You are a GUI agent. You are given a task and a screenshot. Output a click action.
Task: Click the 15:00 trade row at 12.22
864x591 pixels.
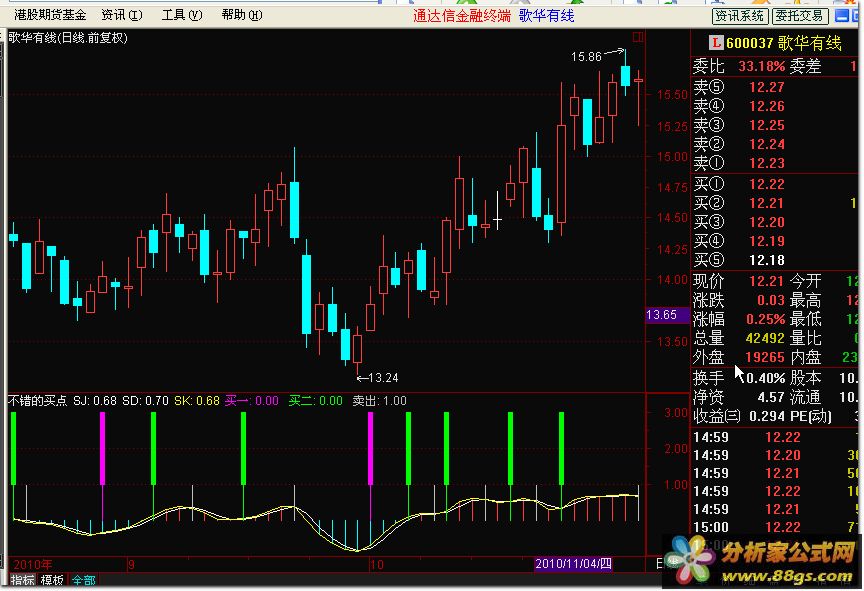coord(775,527)
